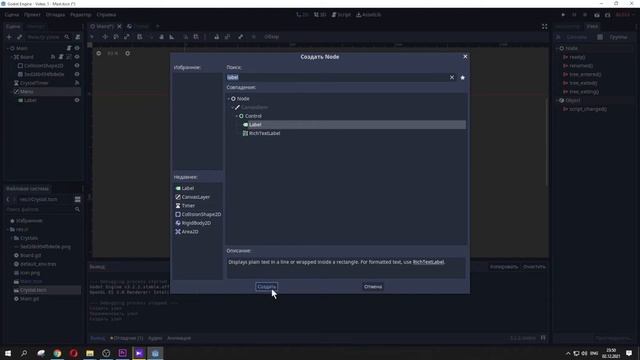Pick Timer from the recent nodes list
Image resolution: width=640 pixels, height=360 pixels.
(188, 206)
